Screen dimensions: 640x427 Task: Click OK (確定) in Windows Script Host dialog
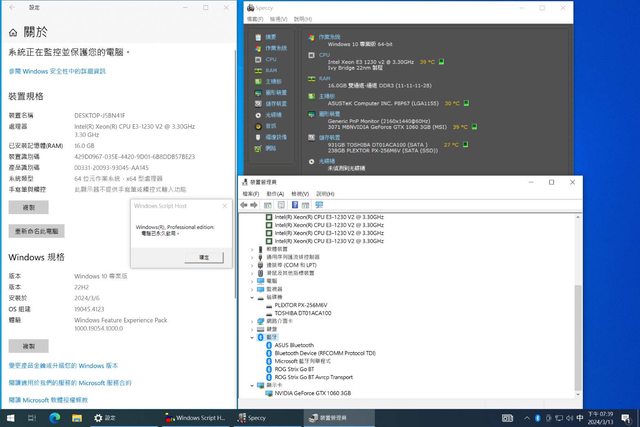[204, 257]
